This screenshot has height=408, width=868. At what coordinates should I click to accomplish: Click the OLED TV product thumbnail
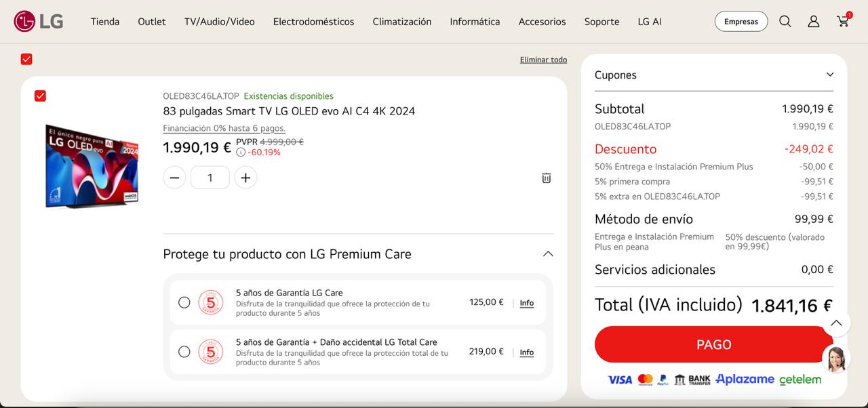click(x=92, y=166)
